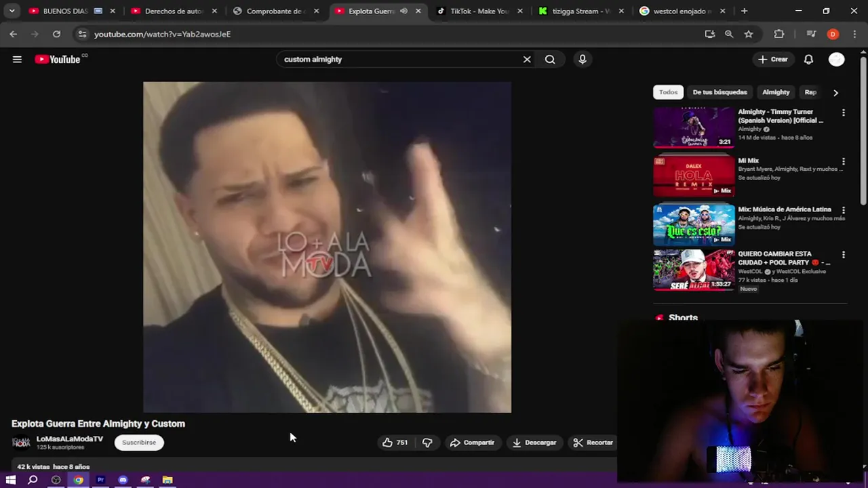
Task: Open the Que es esto mix thumbnail
Action: [x=694, y=225]
